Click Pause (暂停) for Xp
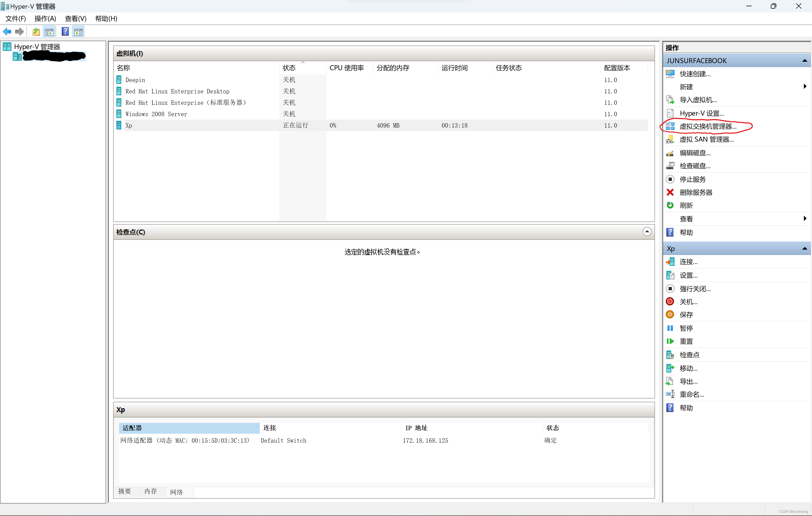 click(686, 328)
